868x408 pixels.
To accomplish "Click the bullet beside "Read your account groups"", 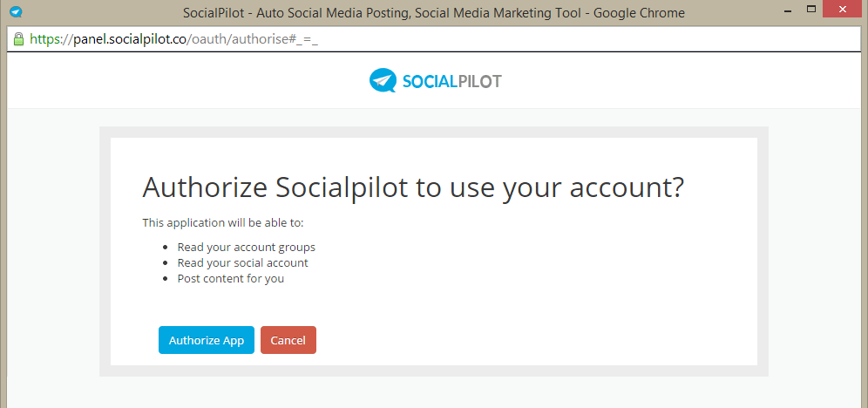I will [x=165, y=248].
